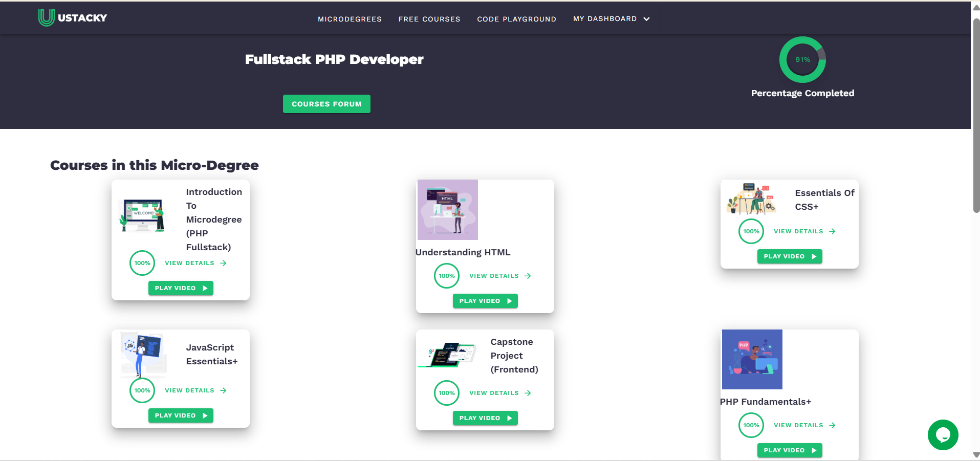Screen dimensions: 980x461
Task: Play video for Introduction To Microdegree
Action: (181, 288)
